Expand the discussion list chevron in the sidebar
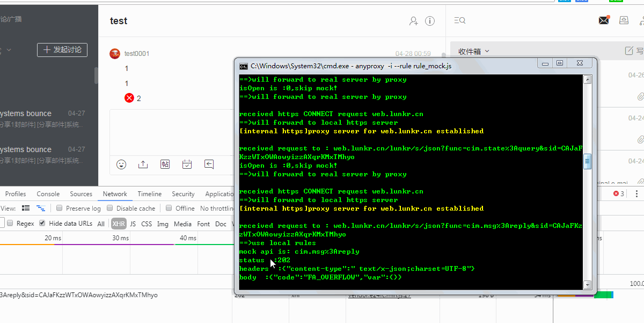This screenshot has width=644, height=323. coord(9,50)
